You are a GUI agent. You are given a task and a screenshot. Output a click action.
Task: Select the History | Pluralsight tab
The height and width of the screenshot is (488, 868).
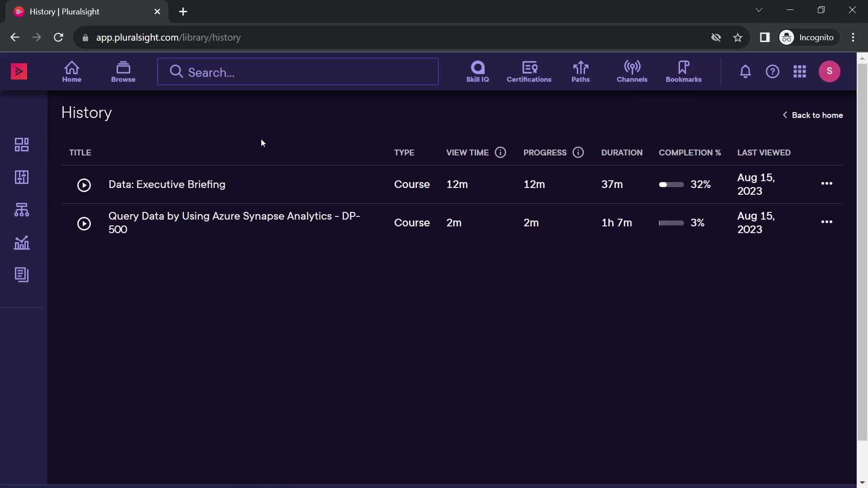point(87,12)
